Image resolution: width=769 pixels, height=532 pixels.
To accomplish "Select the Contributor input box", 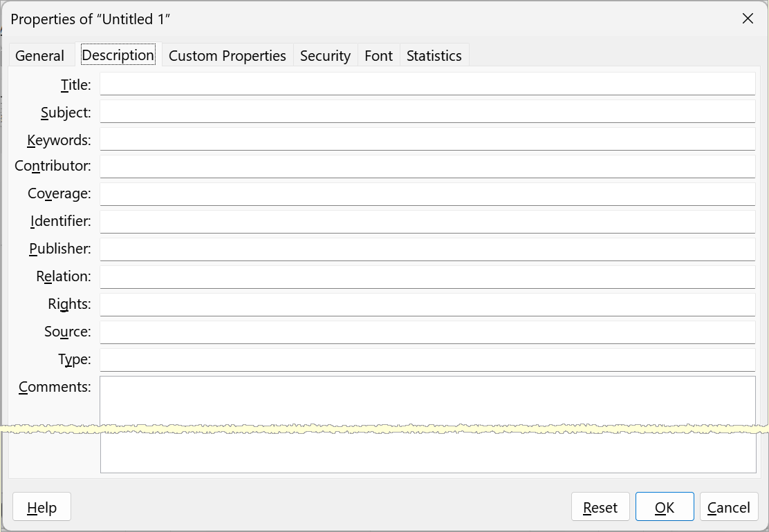I will (427, 167).
